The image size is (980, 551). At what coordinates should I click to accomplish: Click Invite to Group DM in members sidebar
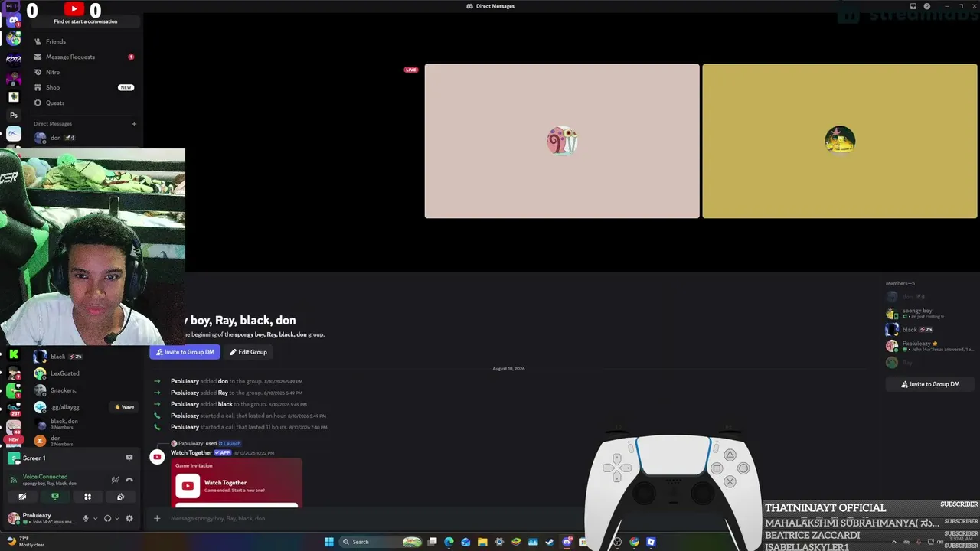pos(930,384)
